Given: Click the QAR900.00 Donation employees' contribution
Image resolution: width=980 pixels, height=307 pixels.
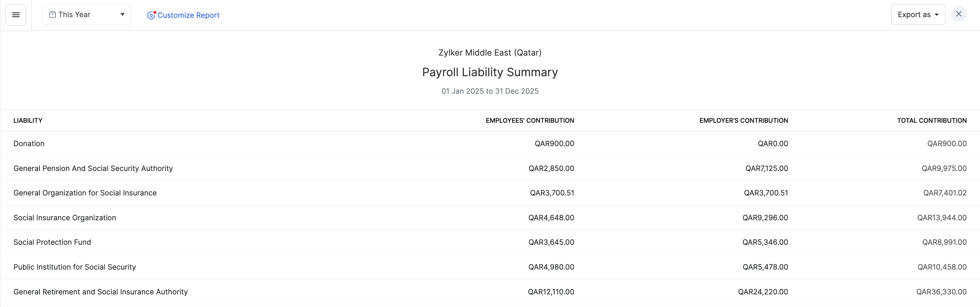Looking at the screenshot, I should pos(554,144).
